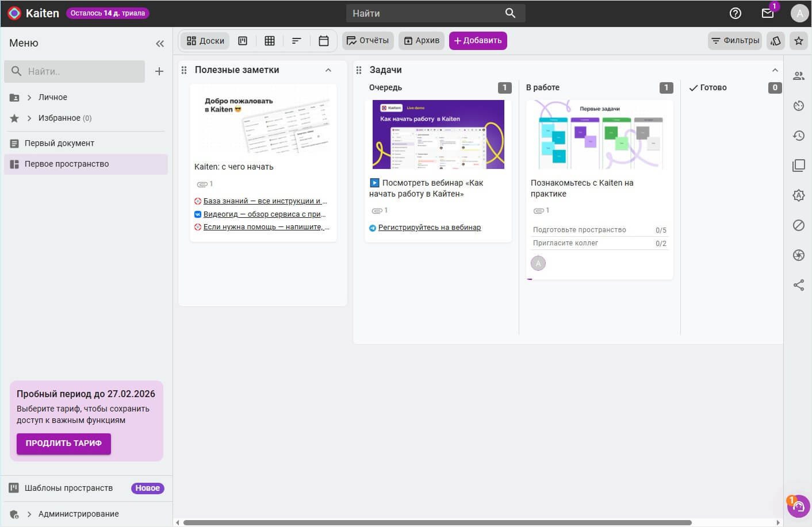Expand the Личное folder
The width and height of the screenshot is (812, 527).
point(29,98)
